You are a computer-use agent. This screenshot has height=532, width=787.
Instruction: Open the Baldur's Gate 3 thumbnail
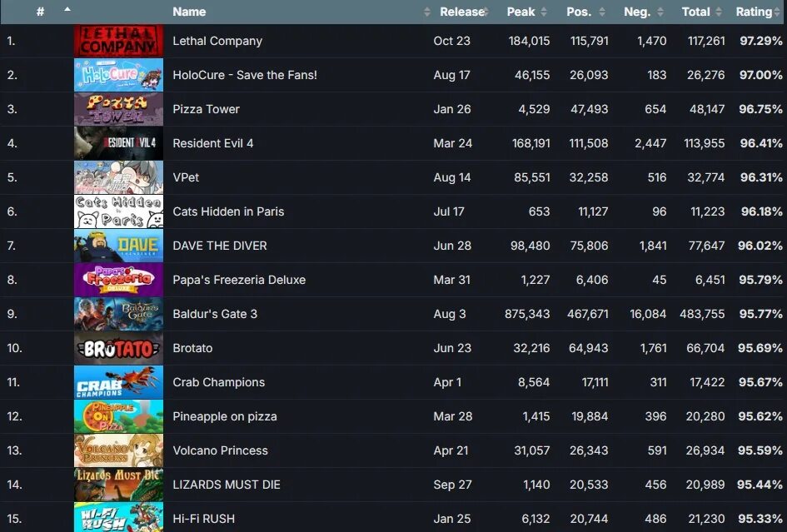118,314
